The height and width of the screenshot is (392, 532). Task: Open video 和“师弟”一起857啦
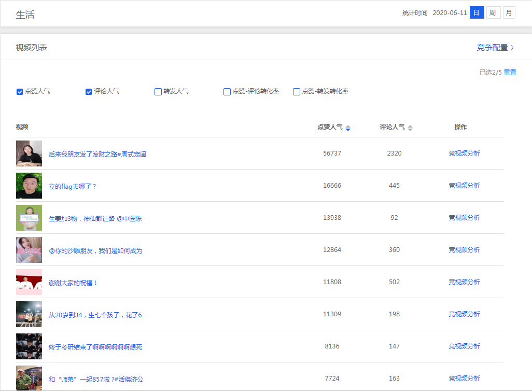click(x=96, y=380)
